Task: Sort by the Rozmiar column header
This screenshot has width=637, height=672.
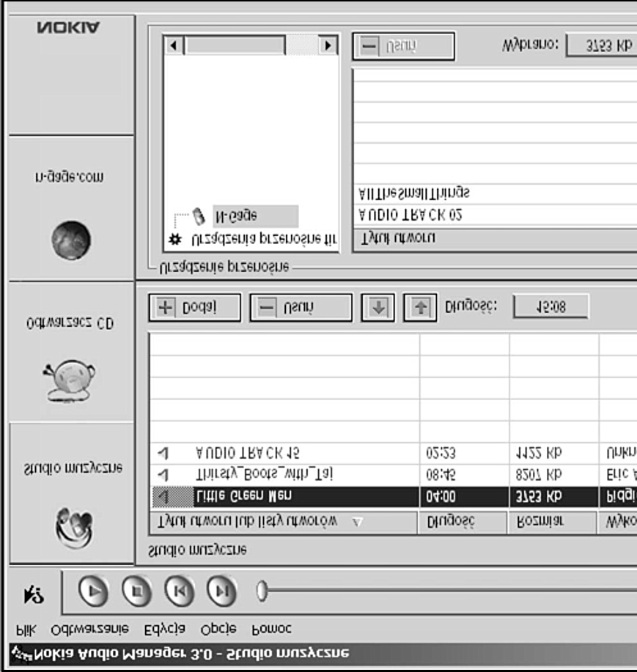Action: point(553,522)
